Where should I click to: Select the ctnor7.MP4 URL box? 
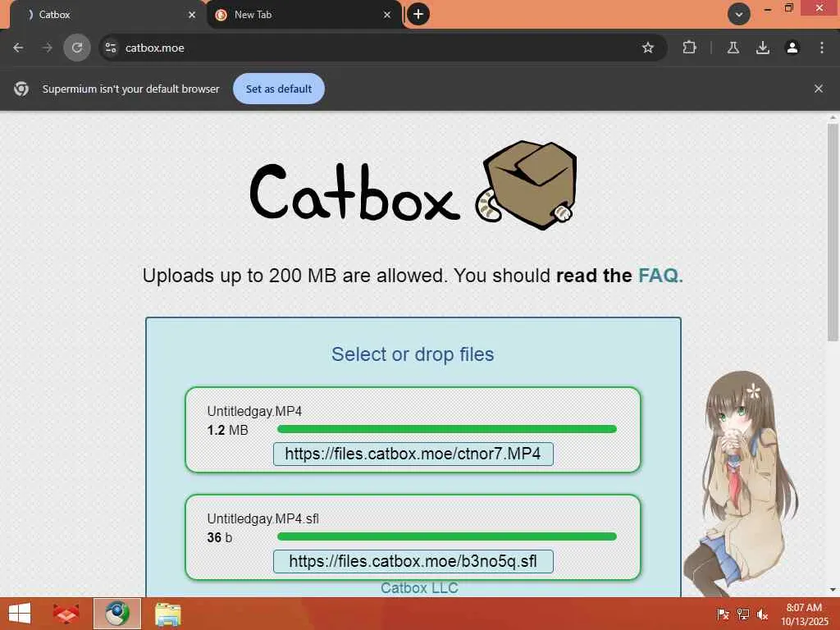click(413, 454)
